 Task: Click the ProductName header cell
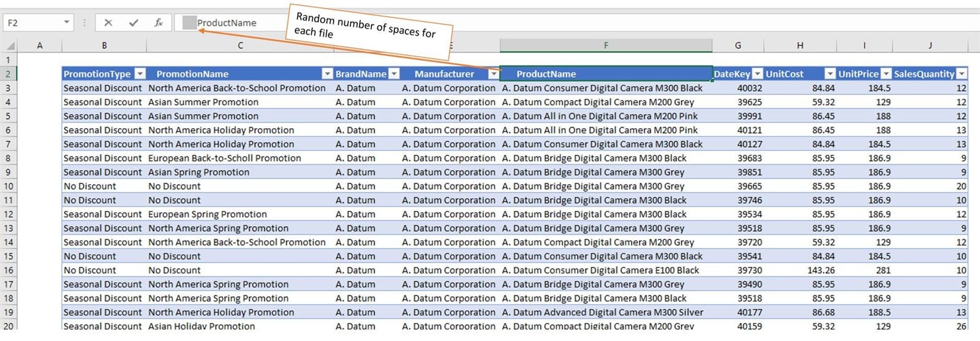pos(606,74)
